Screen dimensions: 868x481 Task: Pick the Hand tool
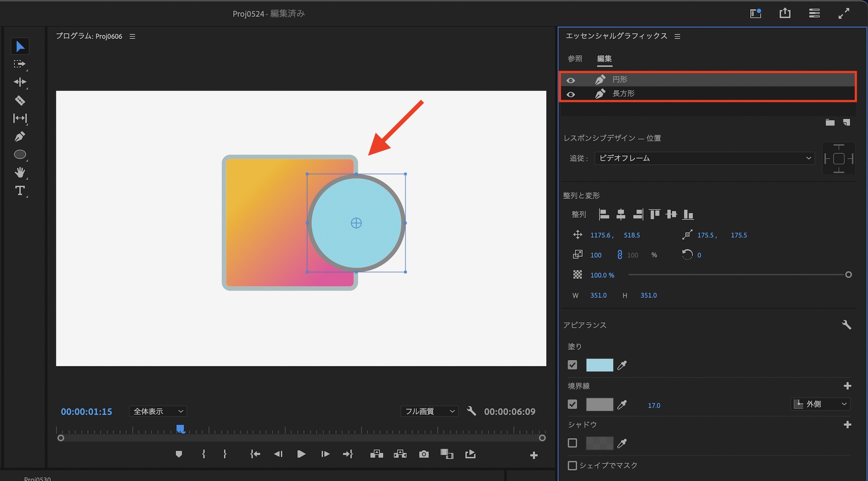pos(20,173)
